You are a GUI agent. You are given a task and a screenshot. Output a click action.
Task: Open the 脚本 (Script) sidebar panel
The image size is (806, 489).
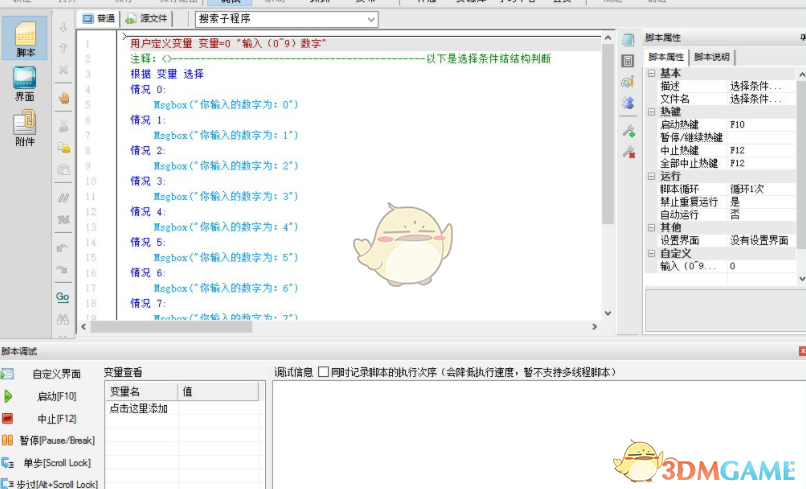point(24,40)
